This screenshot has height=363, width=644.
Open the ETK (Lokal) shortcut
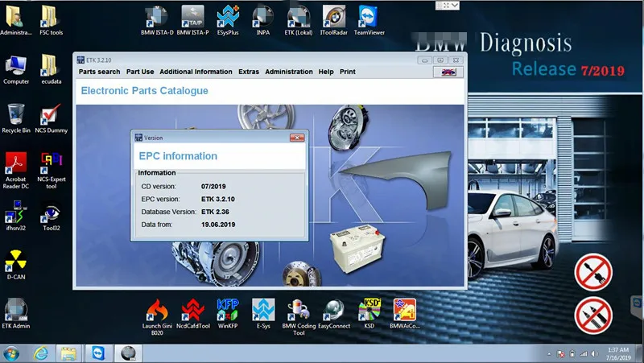[x=299, y=19]
